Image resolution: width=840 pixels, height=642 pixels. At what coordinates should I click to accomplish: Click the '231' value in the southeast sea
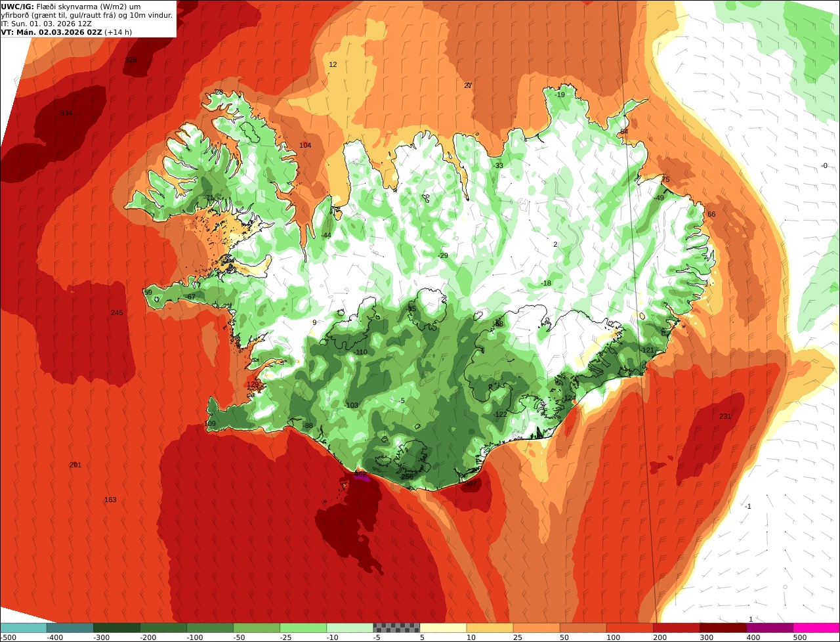coord(725,417)
